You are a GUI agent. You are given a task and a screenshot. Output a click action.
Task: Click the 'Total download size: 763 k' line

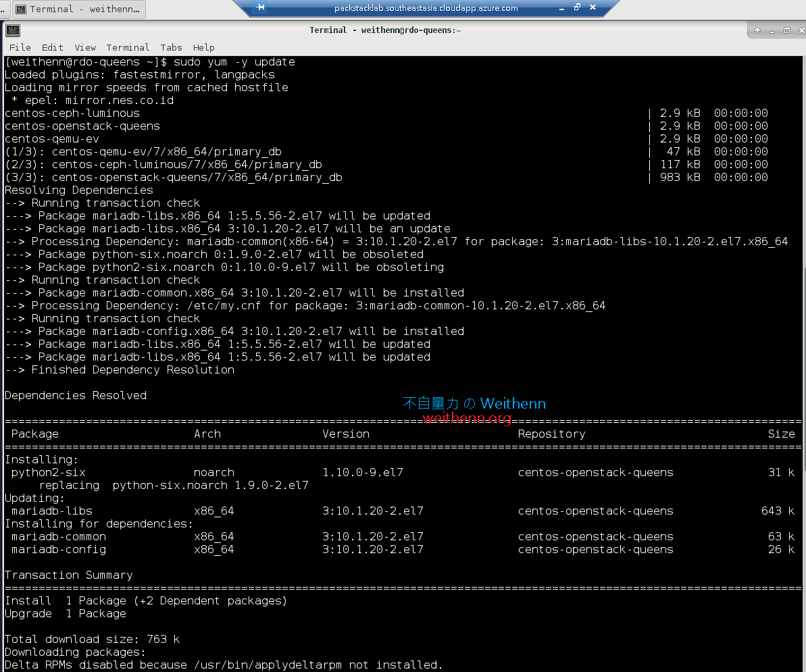coord(92,640)
